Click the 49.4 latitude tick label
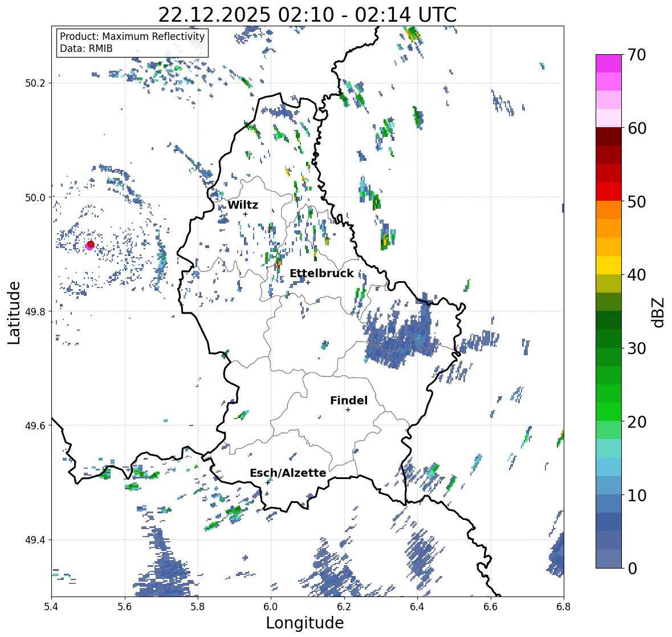 35,540
